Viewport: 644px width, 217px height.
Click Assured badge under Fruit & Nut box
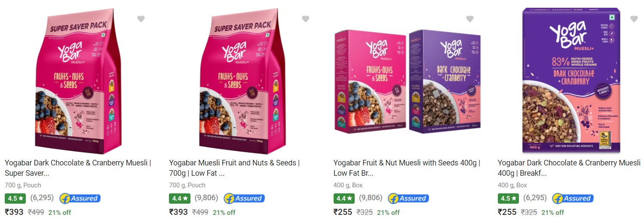(x=408, y=199)
